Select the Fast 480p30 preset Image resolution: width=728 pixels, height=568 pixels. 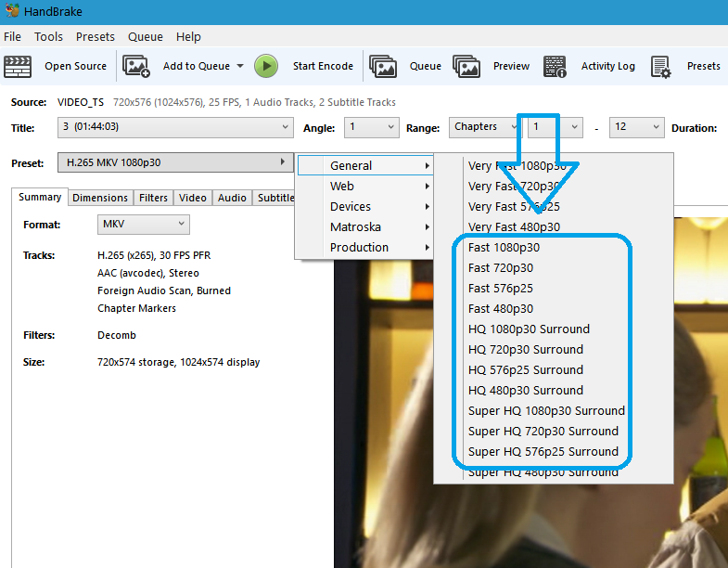click(x=501, y=309)
